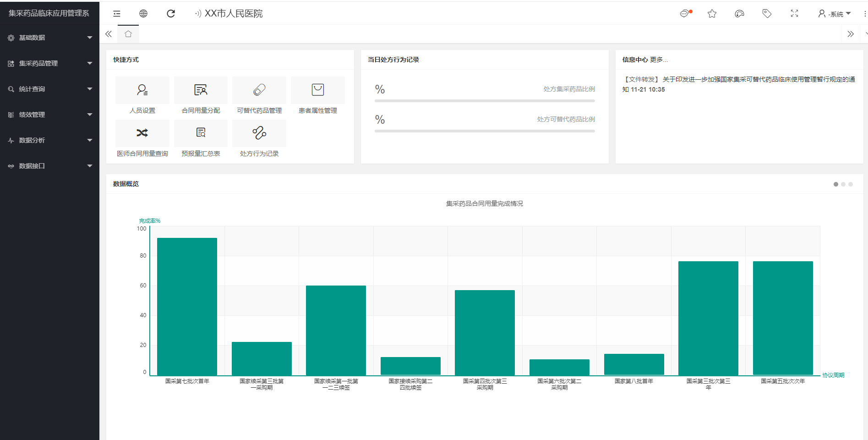This screenshot has height=440, width=868.
Task: Open the theme palette icon
Action: point(739,14)
